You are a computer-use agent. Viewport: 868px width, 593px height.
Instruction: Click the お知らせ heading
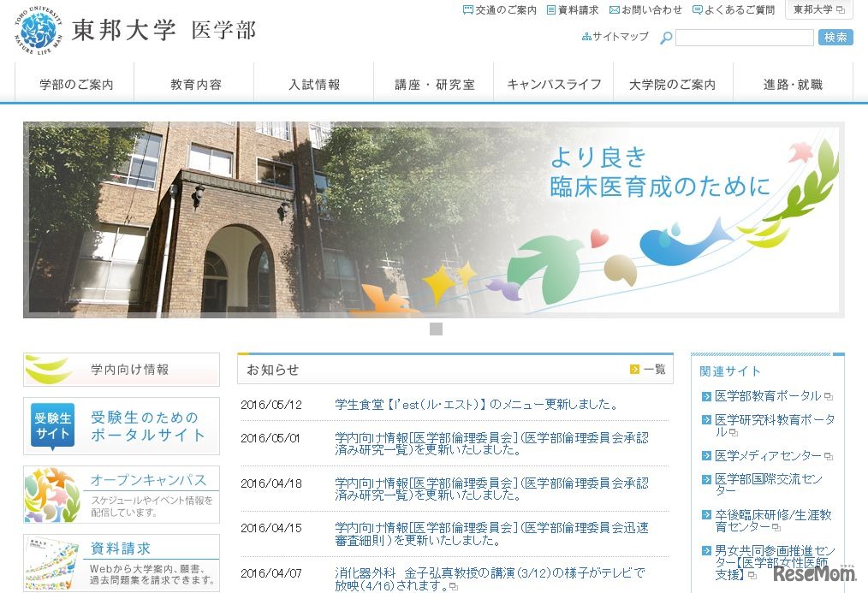pyautogui.click(x=273, y=370)
